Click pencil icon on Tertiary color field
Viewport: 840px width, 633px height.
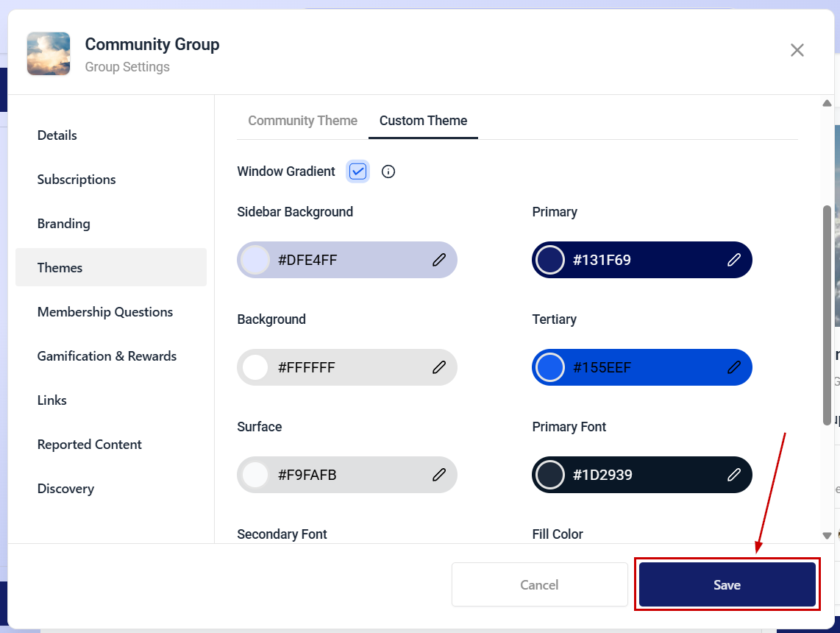coord(734,367)
